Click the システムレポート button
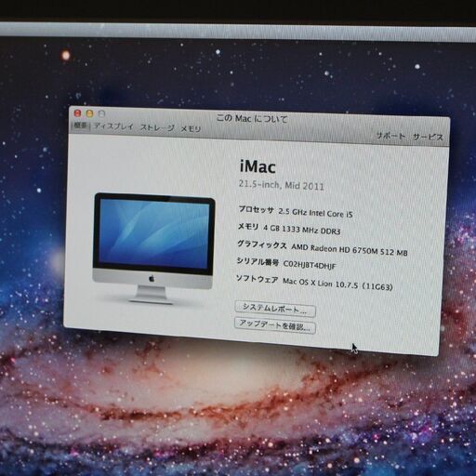476x476 pixels. pos(275,310)
